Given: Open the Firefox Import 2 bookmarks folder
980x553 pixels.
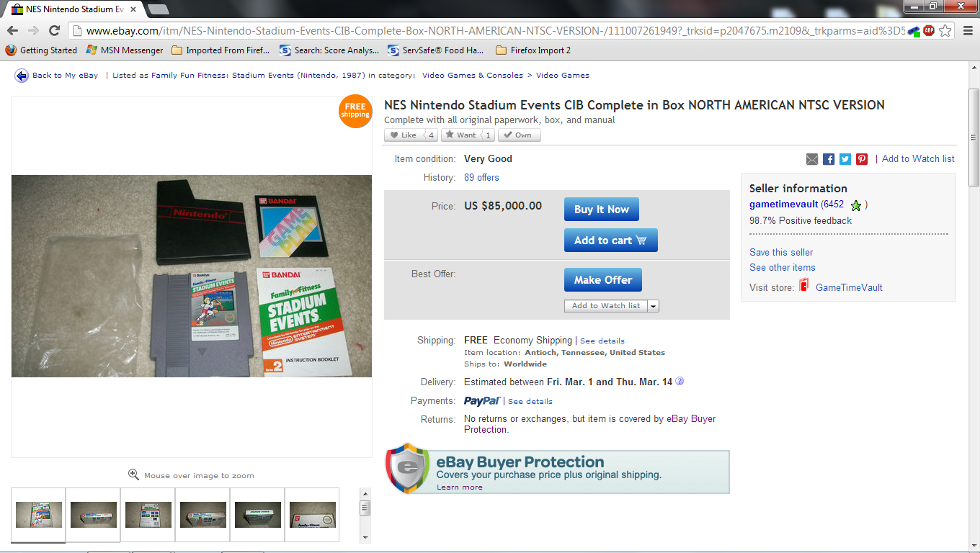Looking at the screenshot, I should (x=533, y=50).
